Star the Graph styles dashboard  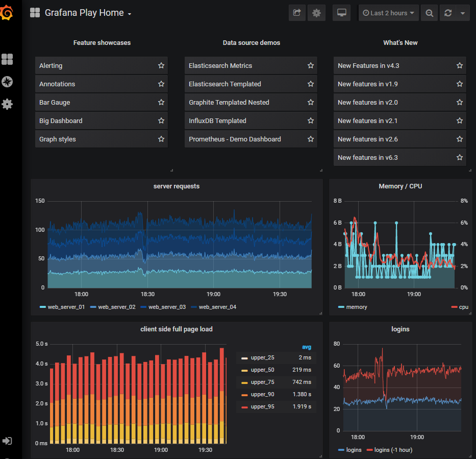point(161,139)
